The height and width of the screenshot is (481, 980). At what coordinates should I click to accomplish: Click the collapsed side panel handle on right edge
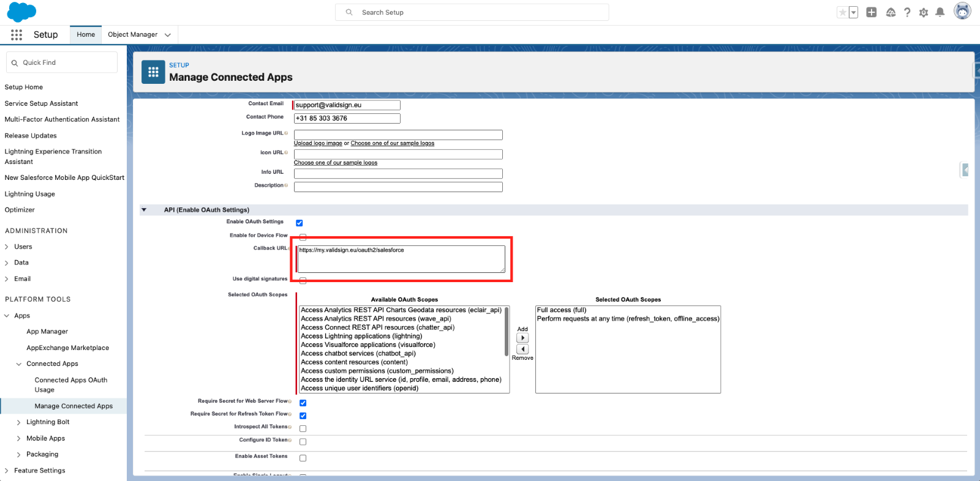(965, 170)
